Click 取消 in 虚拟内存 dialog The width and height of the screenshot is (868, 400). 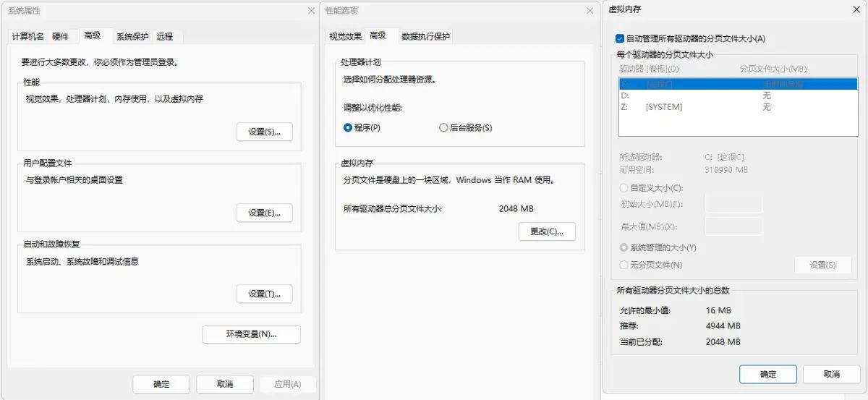(x=831, y=374)
